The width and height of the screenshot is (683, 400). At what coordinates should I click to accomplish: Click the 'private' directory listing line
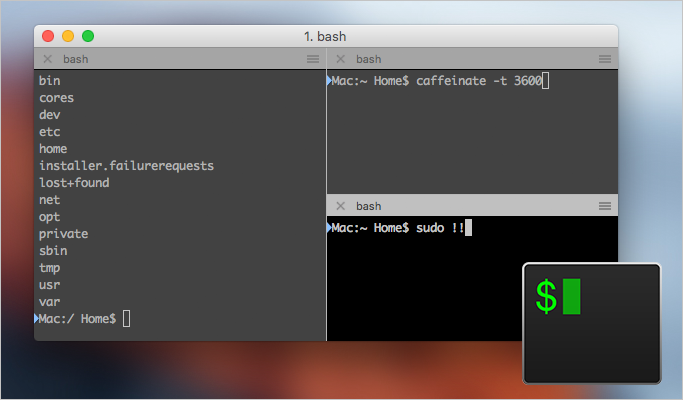tap(64, 234)
